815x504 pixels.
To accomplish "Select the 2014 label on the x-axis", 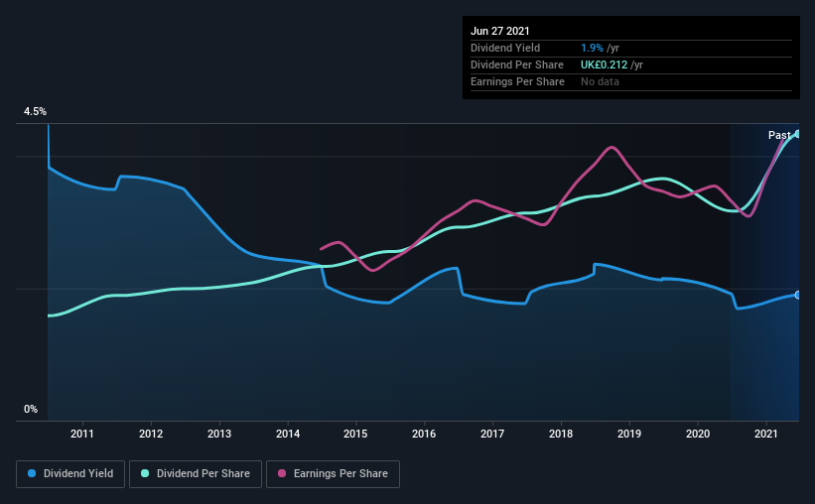I will tap(288, 434).
